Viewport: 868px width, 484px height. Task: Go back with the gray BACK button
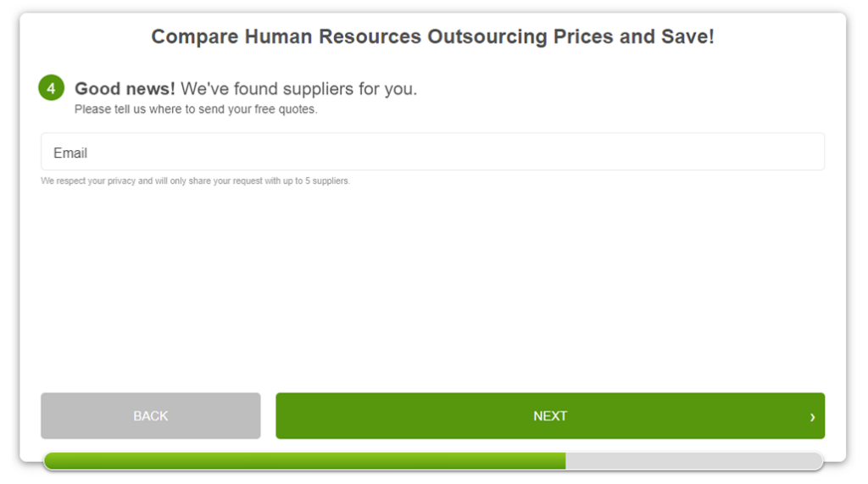pos(151,416)
